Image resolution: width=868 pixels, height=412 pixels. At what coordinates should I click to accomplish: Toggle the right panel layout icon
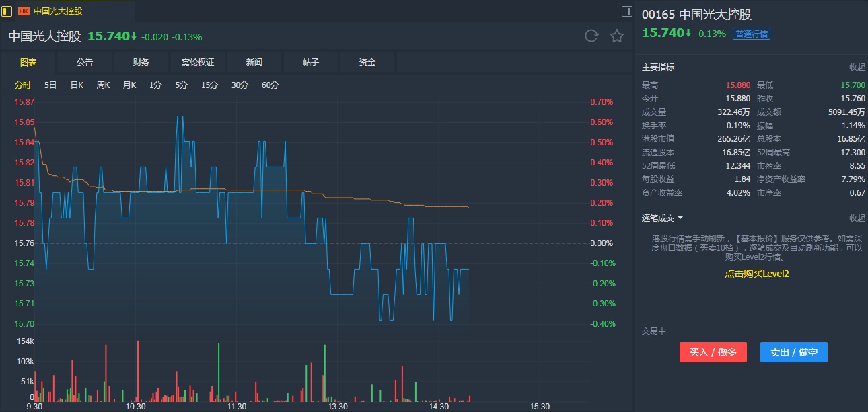pyautogui.click(x=626, y=11)
